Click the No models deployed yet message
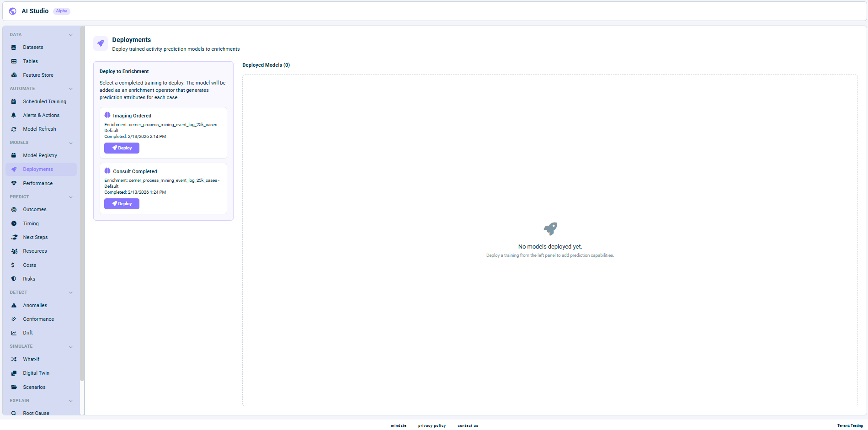This screenshot has width=868, height=430. pos(550,247)
